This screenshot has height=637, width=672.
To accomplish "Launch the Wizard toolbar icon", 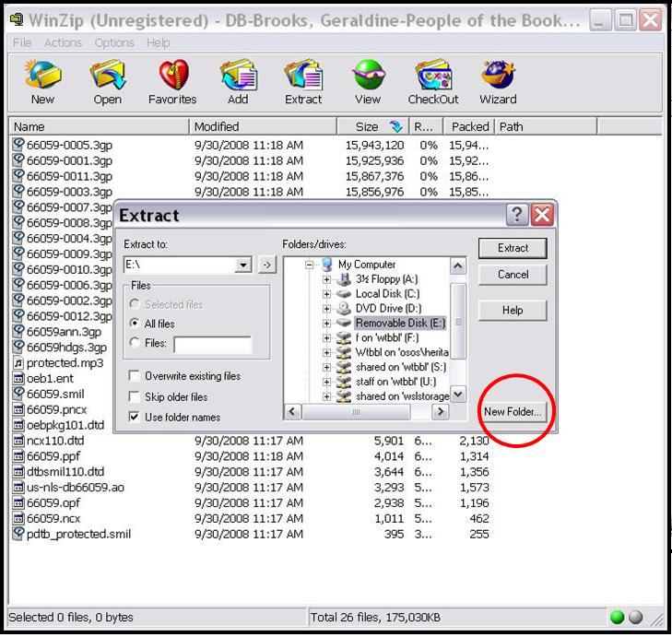I will tap(498, 75).
